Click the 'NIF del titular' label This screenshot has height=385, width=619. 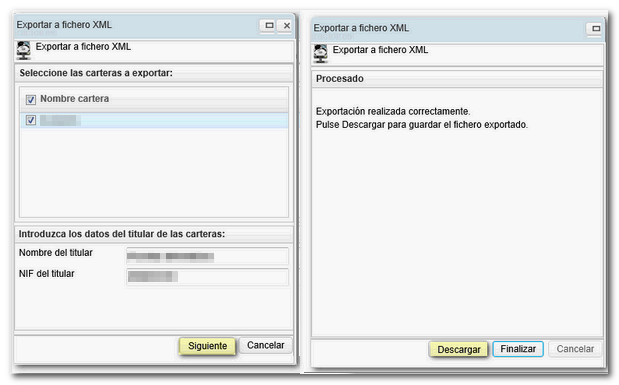click(47, 274)
